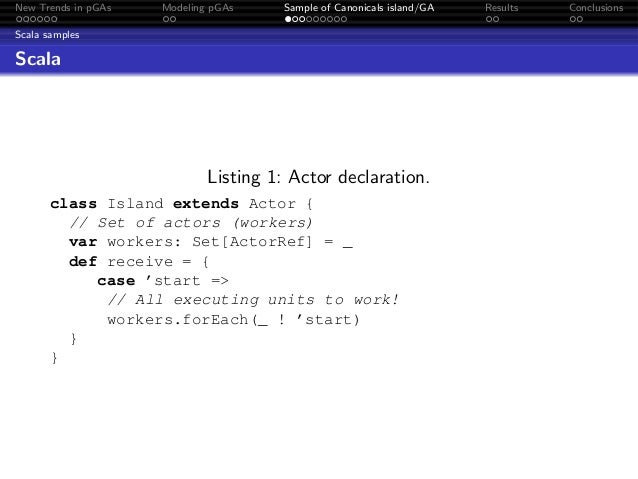The image size is (638, 479).
Task: Select first slide dot under Conclusions
Action: [x=573, y=19]
